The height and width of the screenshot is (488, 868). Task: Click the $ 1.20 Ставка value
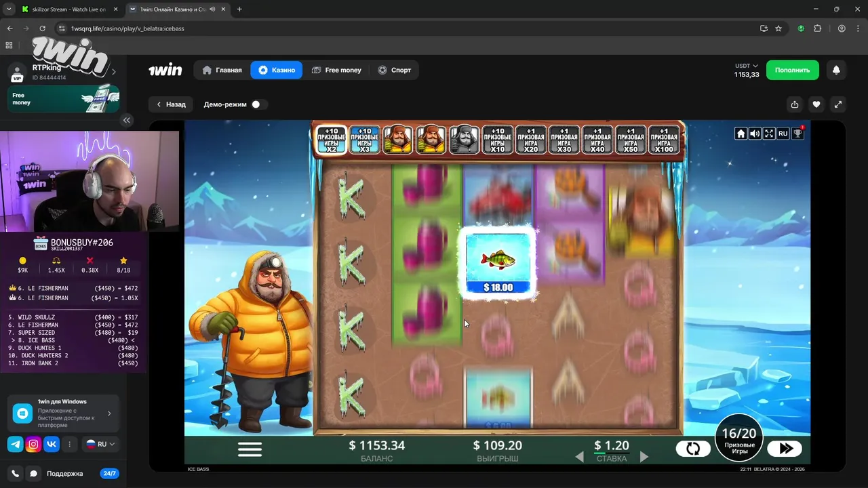612,445
